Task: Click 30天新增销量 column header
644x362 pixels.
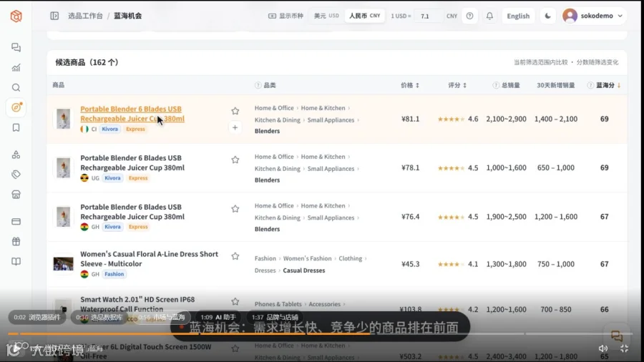Action: click(556, 85)
